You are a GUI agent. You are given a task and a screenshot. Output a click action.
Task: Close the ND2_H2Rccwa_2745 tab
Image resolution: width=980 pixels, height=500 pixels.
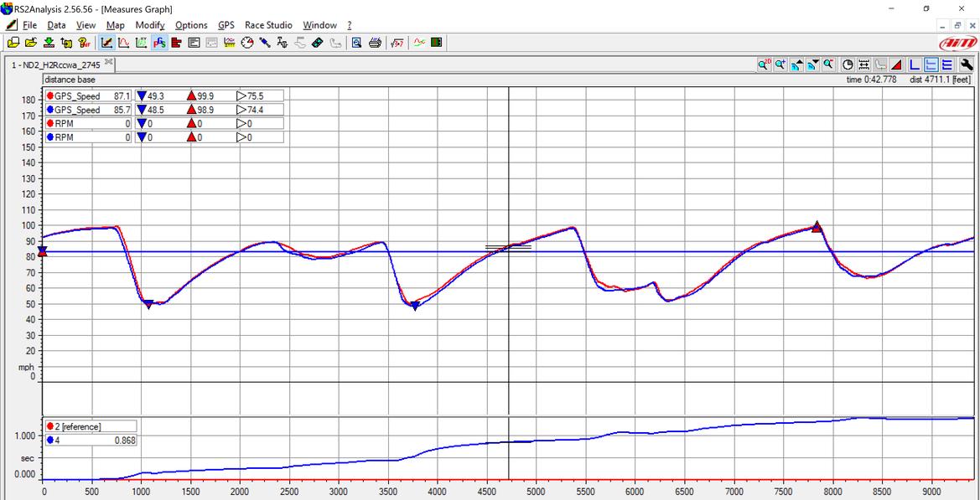[x=109, y=63]
